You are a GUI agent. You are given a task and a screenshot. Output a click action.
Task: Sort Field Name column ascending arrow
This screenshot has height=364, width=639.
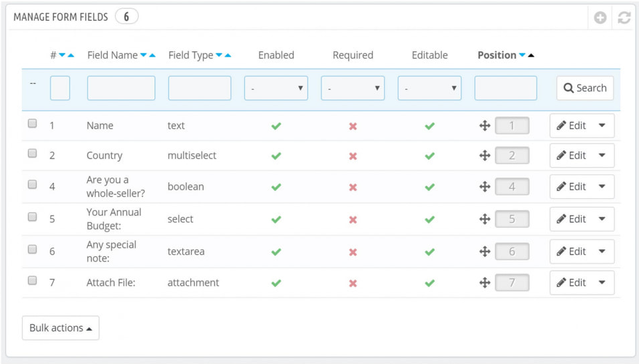152,55
